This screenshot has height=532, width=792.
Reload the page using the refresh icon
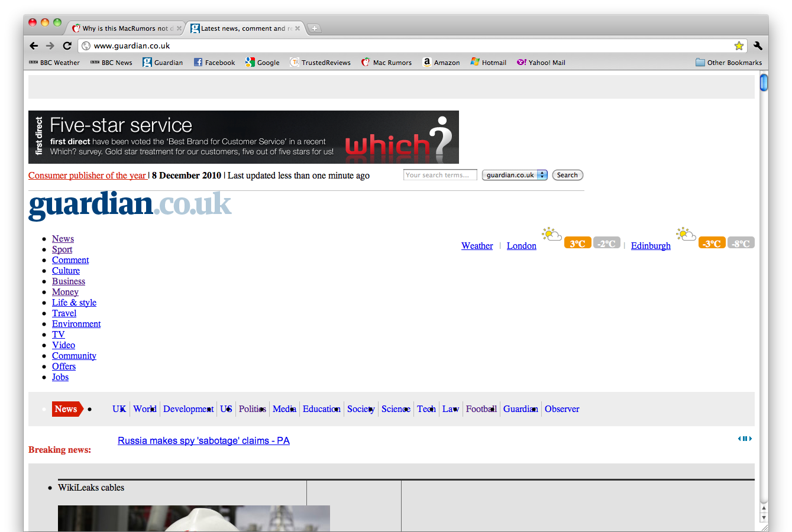pos(67,46)
